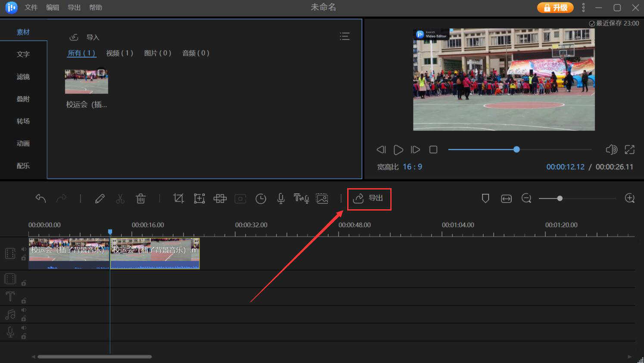This screenshot has width=644, height=363.
Task: Mute the main video track
Action: tap(24, 249)
